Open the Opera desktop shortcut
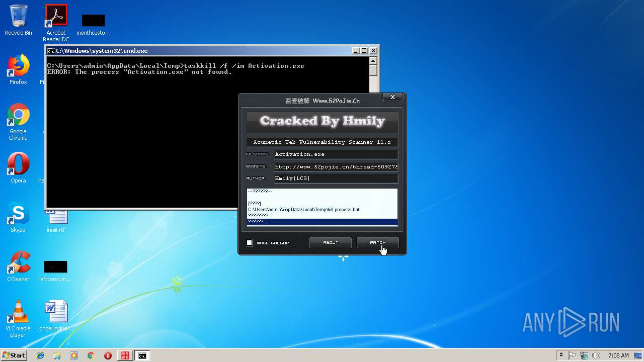Image resolution: width=644 pixels, height=362 pixels. click(18, 168)
